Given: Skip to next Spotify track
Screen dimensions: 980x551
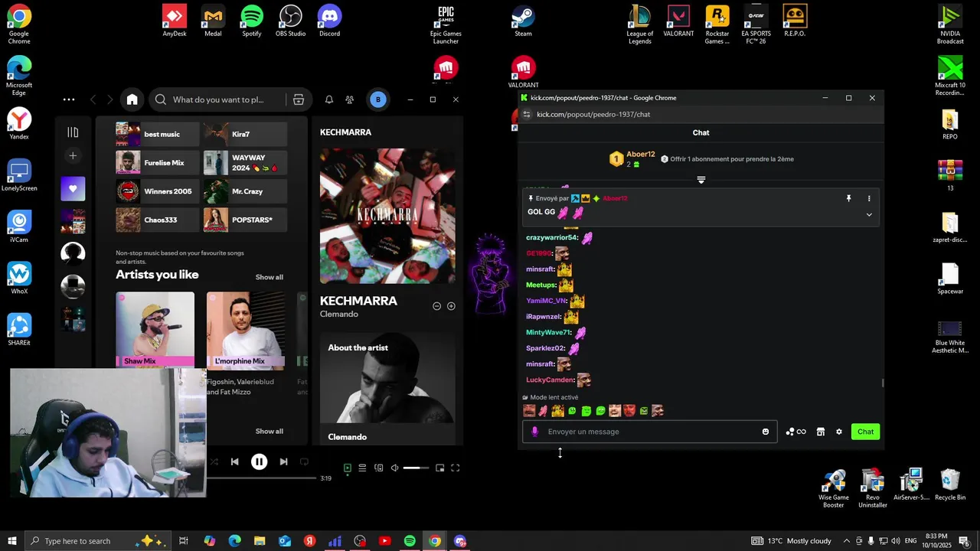Looking at the screenshot, I should (x=283, y=461).
